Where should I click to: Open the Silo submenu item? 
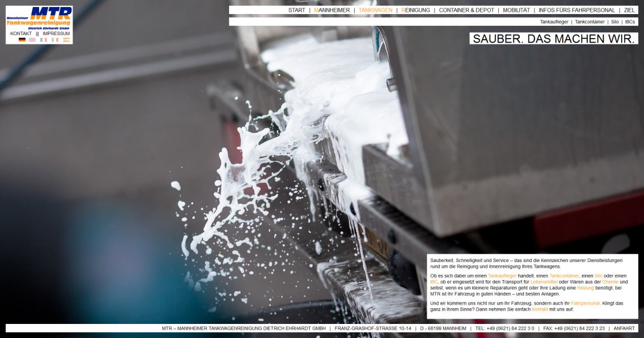point(615,22)
